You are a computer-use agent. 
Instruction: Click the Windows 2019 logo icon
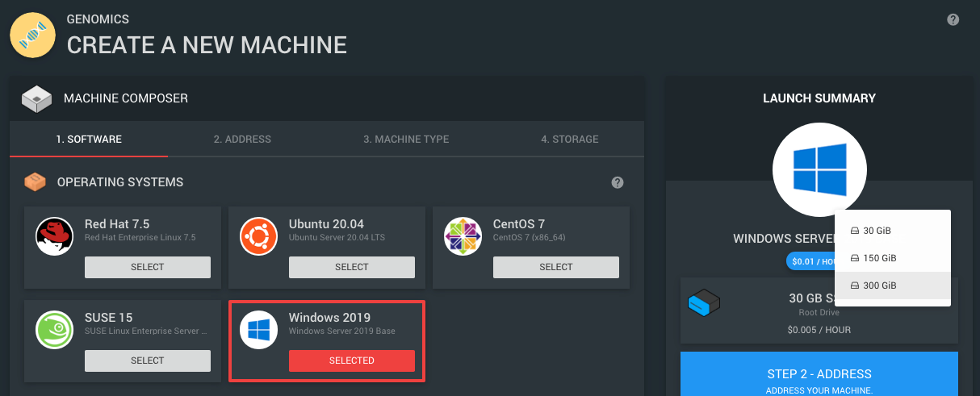pyautogui.click(x=259, y=330)
